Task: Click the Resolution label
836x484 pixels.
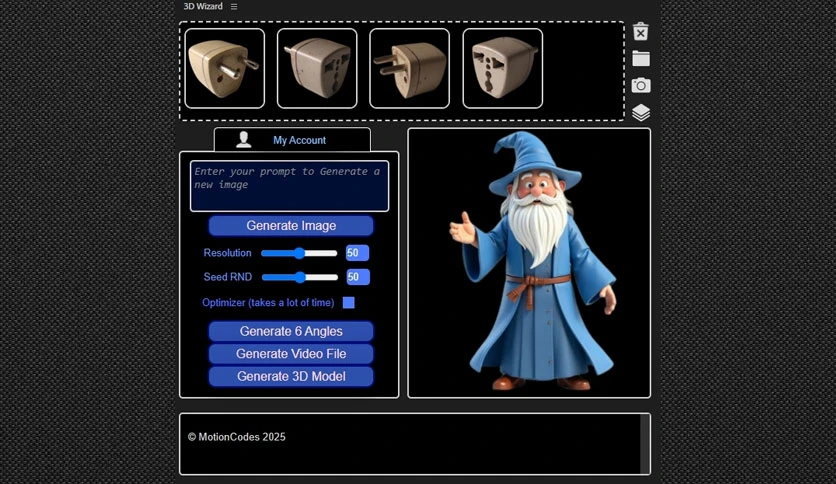Action: 227,253
